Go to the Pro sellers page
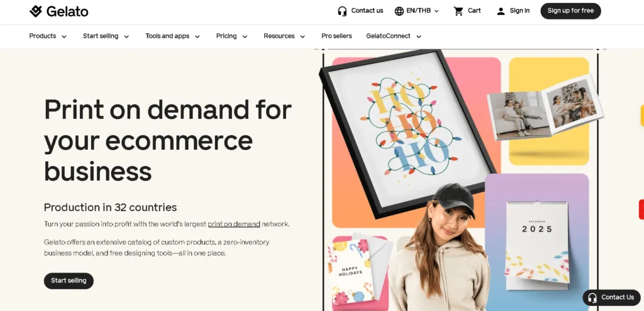 coord(336,37)
